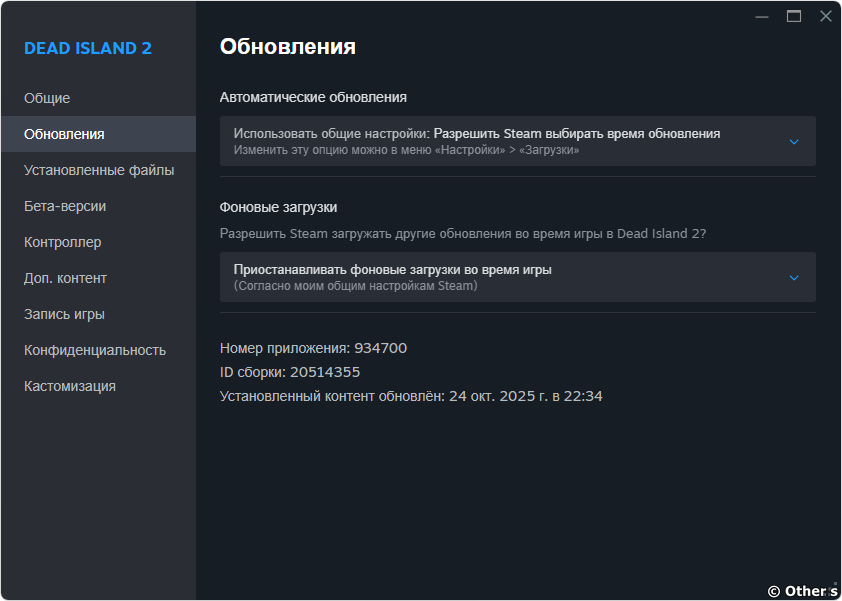The image size is (842, 601).
Task: Click the installed content update date line
Action: coord(411,396)
